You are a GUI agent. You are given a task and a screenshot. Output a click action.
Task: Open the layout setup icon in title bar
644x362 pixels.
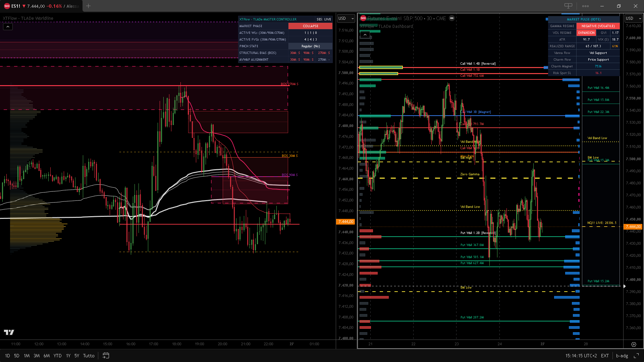click(x=568, y=6)
